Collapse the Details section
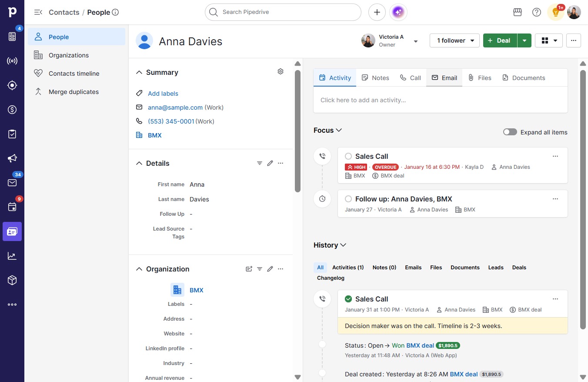This screenshot has height=382, width=588. 139,163
